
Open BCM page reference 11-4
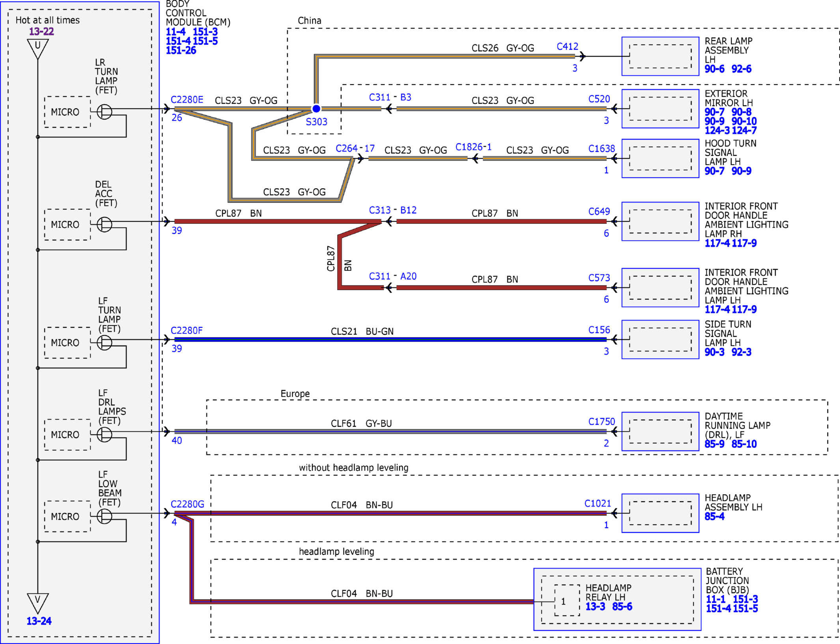click(x=175, y=32)
